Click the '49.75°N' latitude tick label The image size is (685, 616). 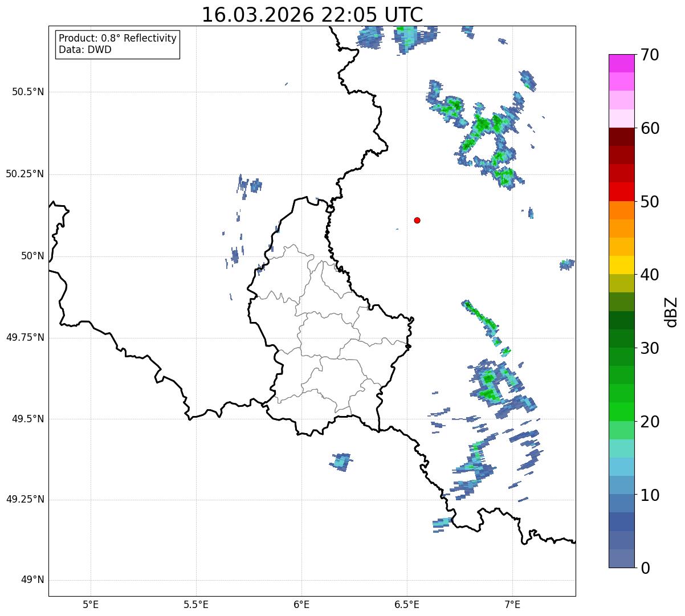pos(25,337)
